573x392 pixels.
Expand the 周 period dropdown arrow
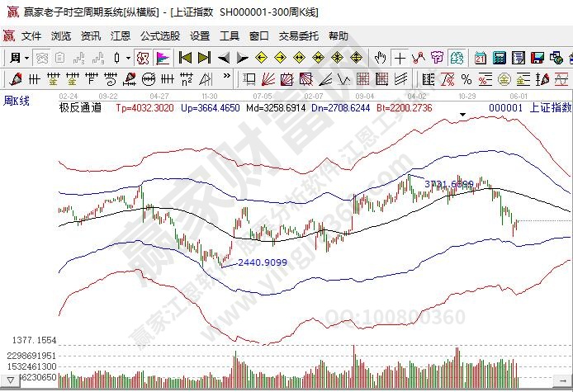click(27, 58)
